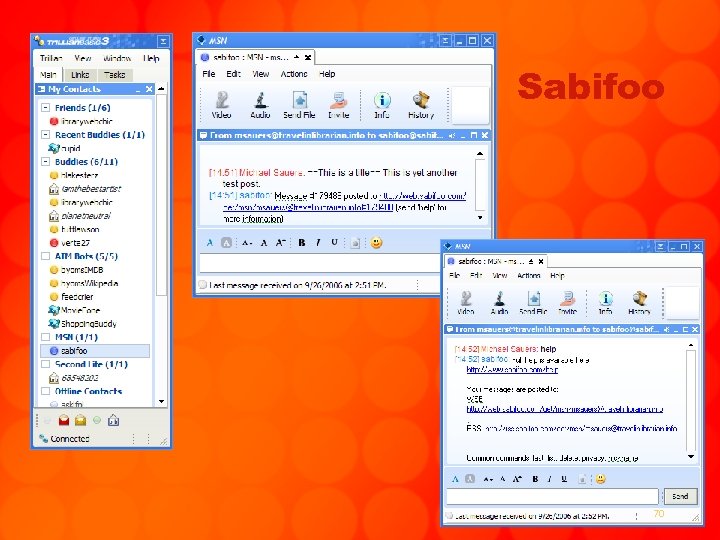Start Video in the front MSN window
The height and width of the screenshot is (540, 720).
pos(466,303)
